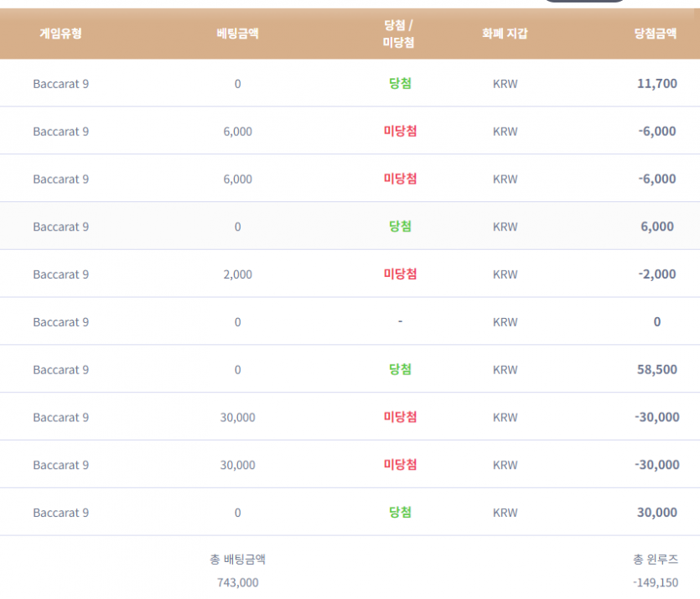Click the green 당첨 in the 58,500 row
This screenshot has height=599, width=700.
400,369
